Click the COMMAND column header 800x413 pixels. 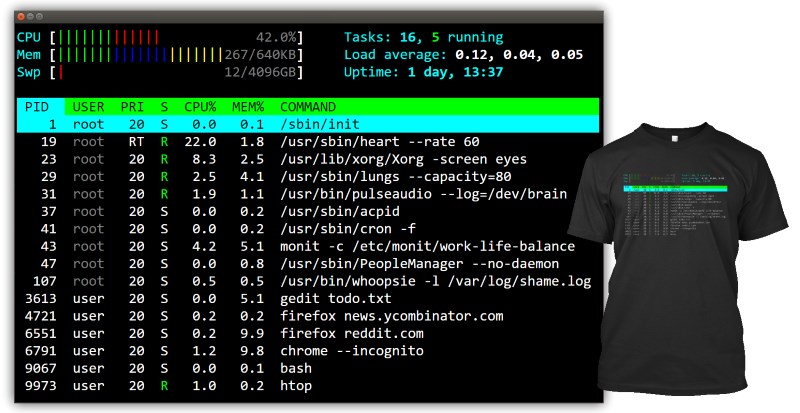point(308,107)
